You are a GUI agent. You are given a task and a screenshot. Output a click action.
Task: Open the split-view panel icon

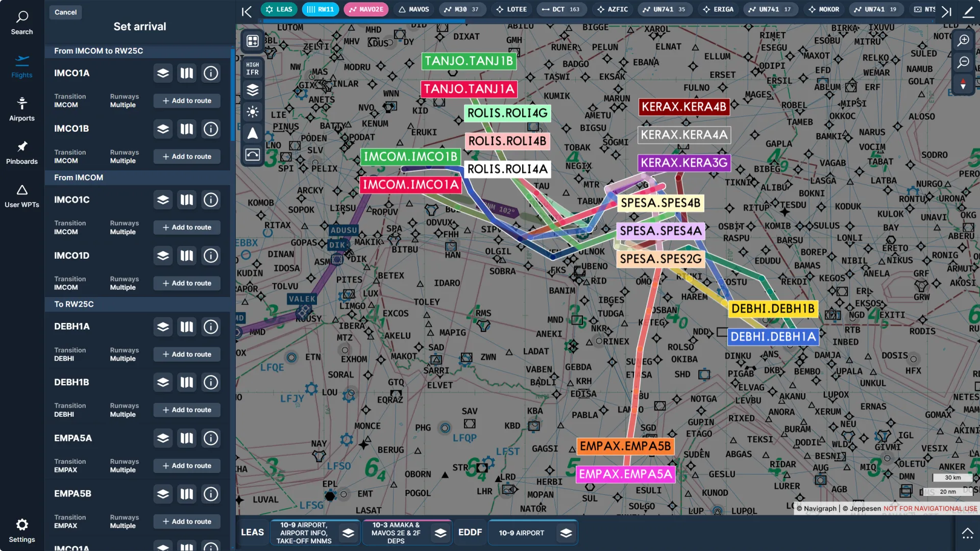click(x=253, y=41)
